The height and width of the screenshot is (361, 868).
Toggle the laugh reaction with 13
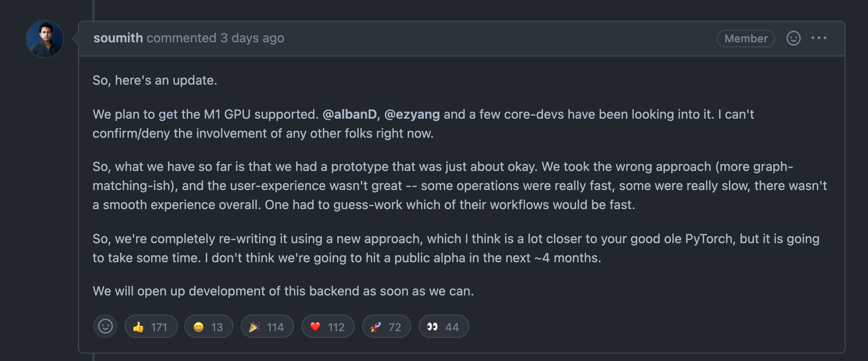[208, 327]
